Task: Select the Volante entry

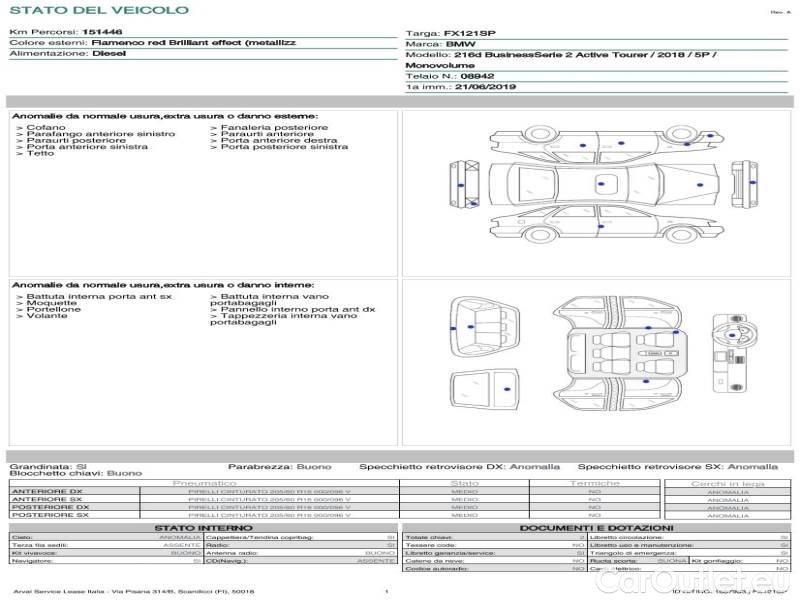Action: click(42, 316)
